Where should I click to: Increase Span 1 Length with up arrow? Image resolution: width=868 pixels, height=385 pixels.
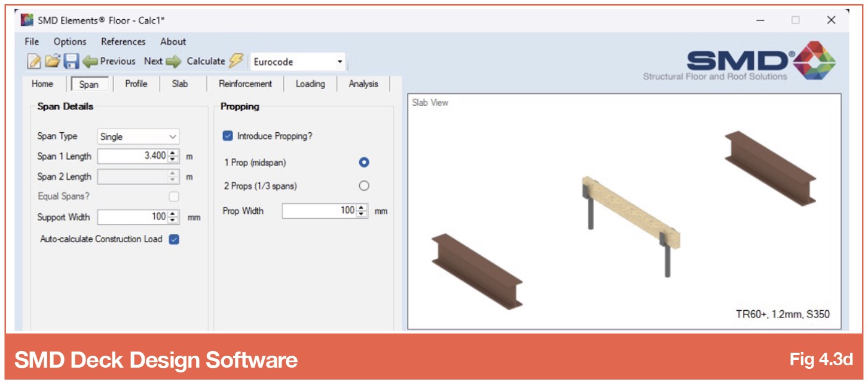click(173, 152)
